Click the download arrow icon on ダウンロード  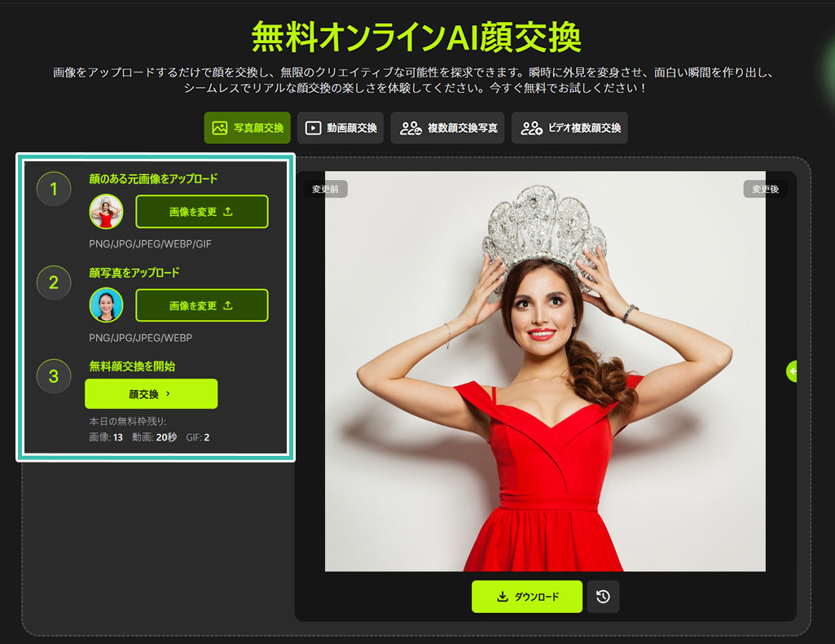pos(502,597)
